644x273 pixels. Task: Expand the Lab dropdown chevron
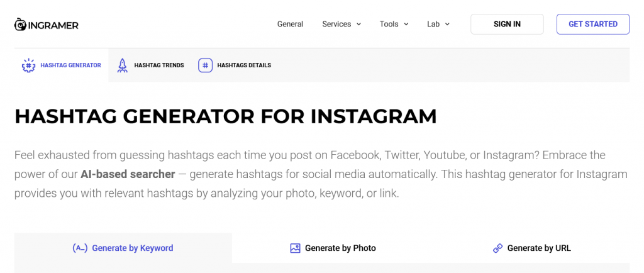447,25
